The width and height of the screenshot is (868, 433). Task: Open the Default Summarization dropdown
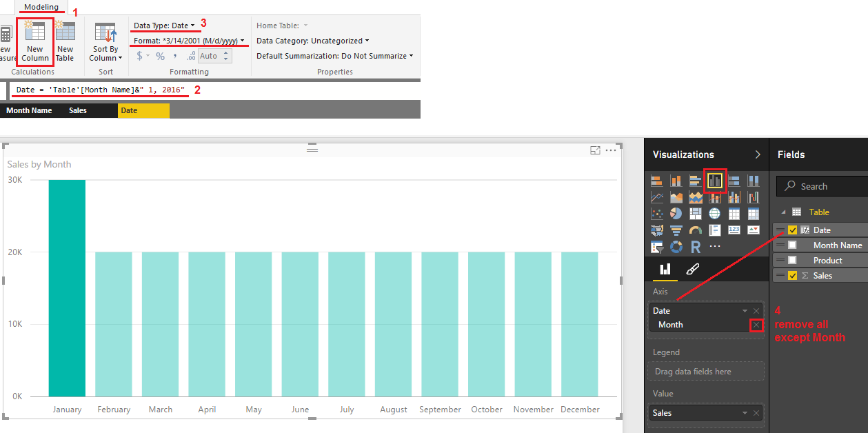click(x=334, y=56)
